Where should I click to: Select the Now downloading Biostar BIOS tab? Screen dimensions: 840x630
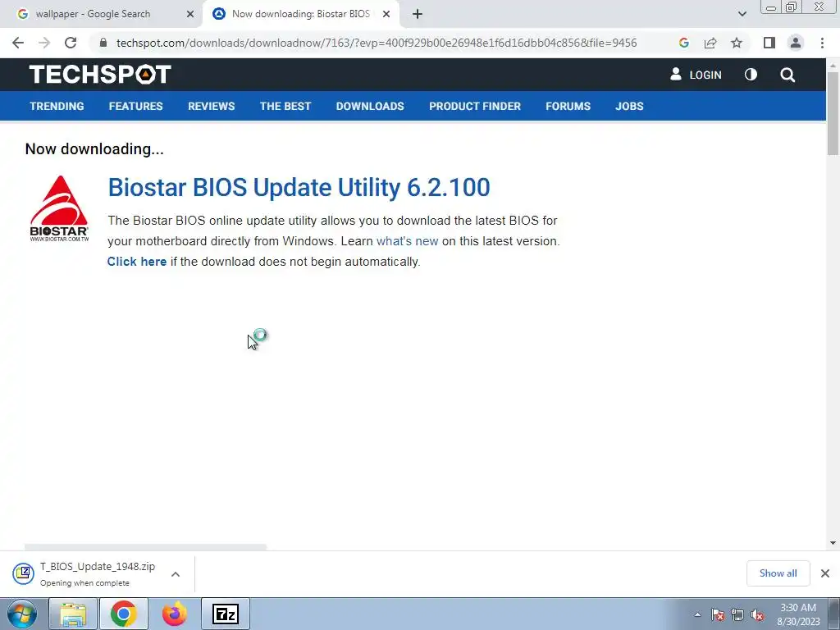tap(300, 14)
